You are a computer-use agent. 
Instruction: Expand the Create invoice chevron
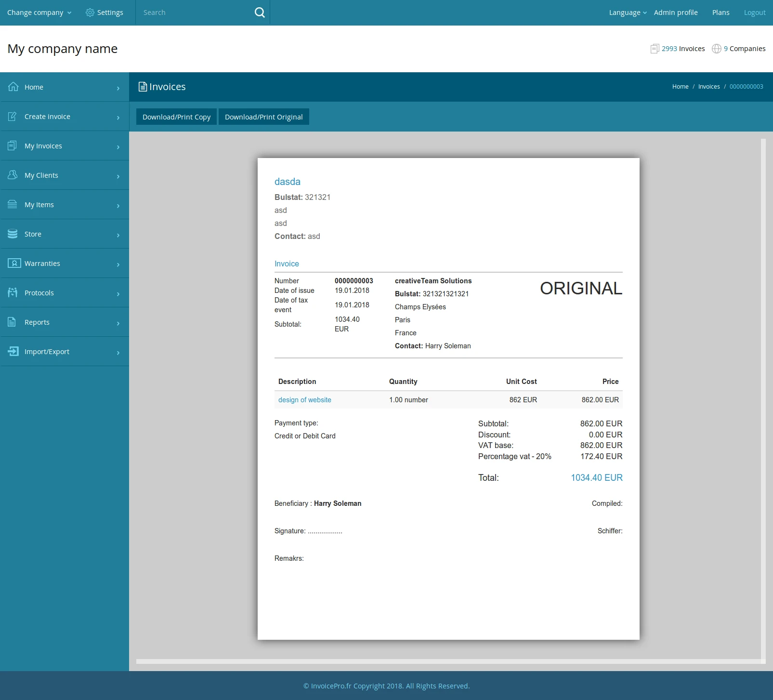(x=118, y=118)
